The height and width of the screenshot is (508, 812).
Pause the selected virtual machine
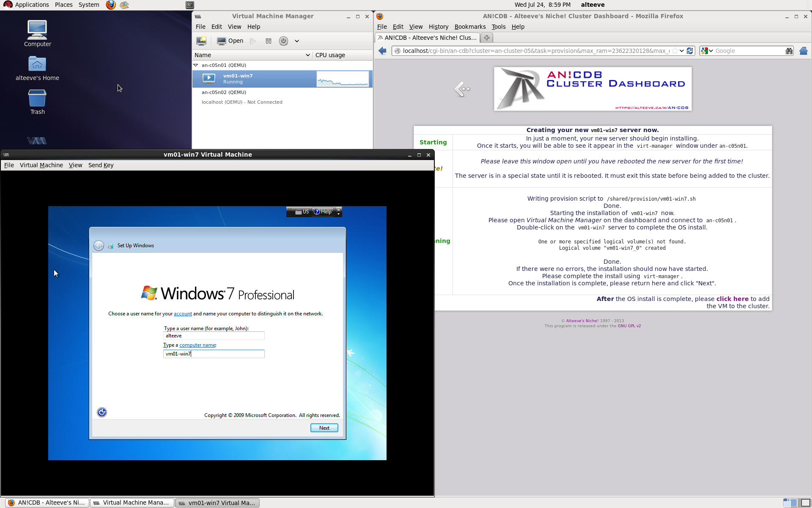268,41
